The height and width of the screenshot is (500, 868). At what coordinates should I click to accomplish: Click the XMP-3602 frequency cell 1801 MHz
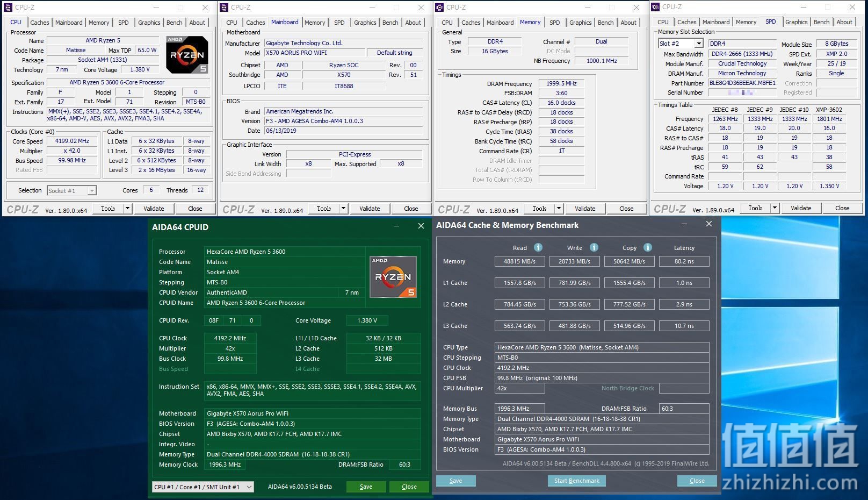click(x=829, y=119)
